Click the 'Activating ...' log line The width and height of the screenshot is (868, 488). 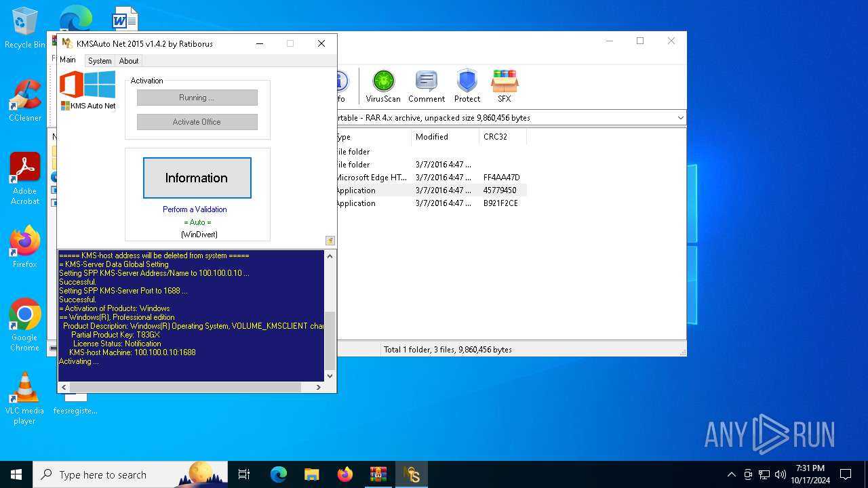click(x=79, y=361)
